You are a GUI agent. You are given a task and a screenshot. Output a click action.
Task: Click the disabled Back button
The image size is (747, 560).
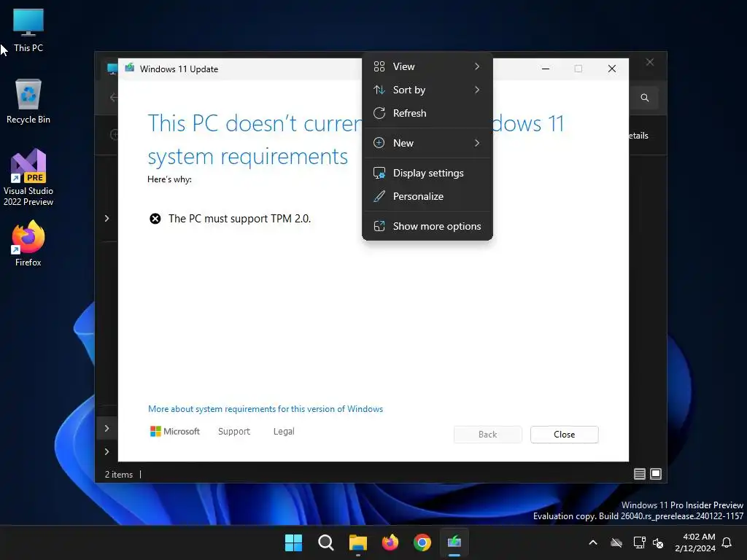[487, 435]
